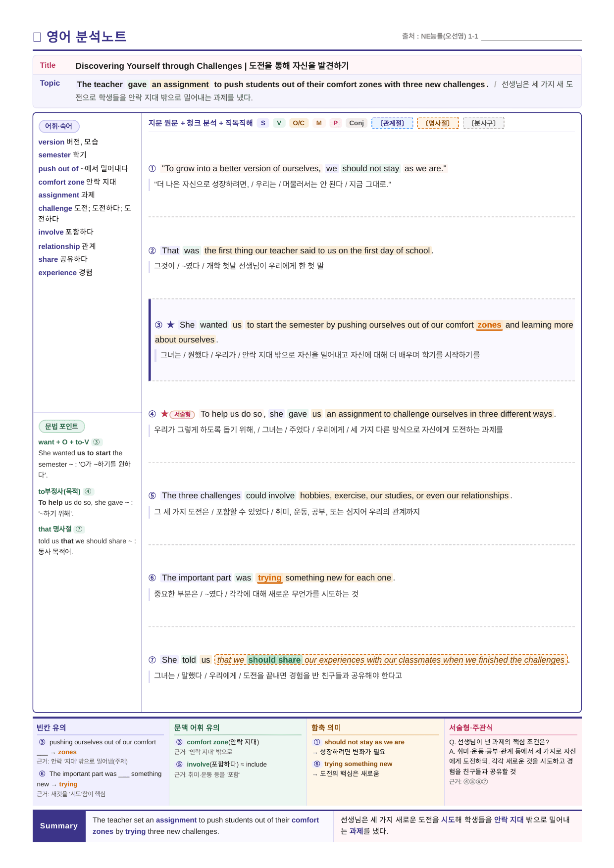
Task: Click 'could involve' in sentence ⑤
Action: tap(270, 496)
